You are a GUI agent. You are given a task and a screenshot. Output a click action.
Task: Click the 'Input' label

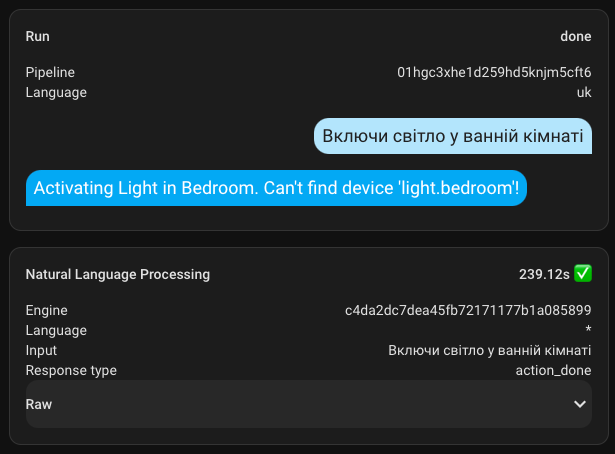[x=41, y=351]
